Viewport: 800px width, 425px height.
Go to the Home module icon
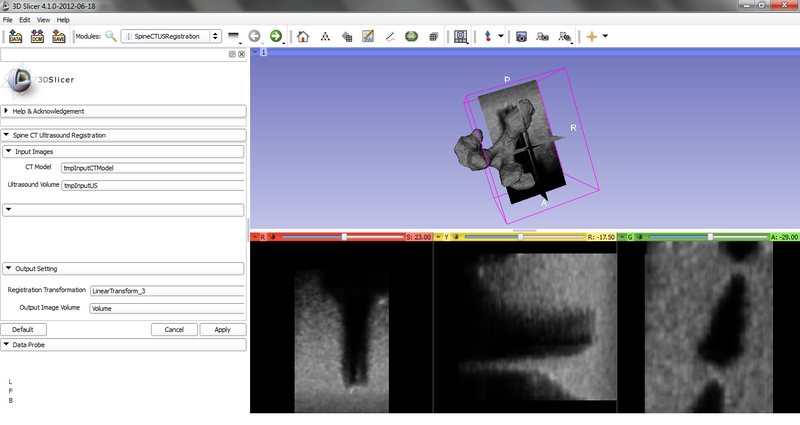click(303, 37)
